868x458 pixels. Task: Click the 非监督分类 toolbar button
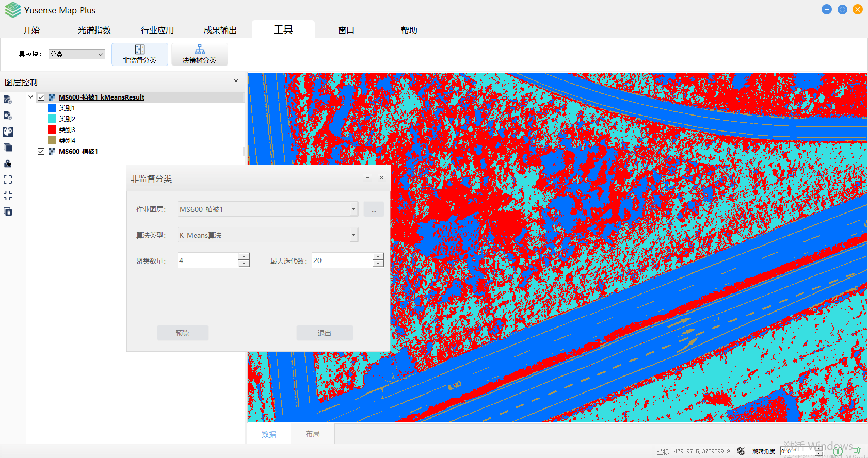pyautogui.click(x=139, y=54)
